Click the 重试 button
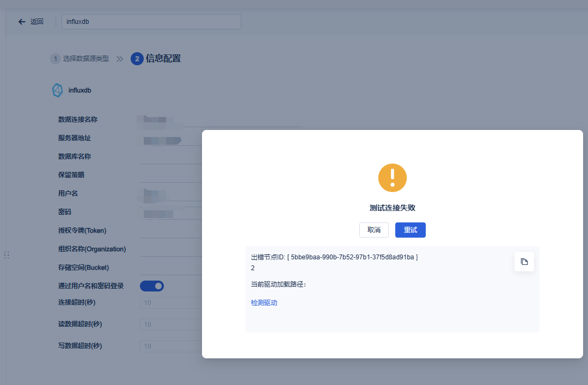 click(411, 230)
